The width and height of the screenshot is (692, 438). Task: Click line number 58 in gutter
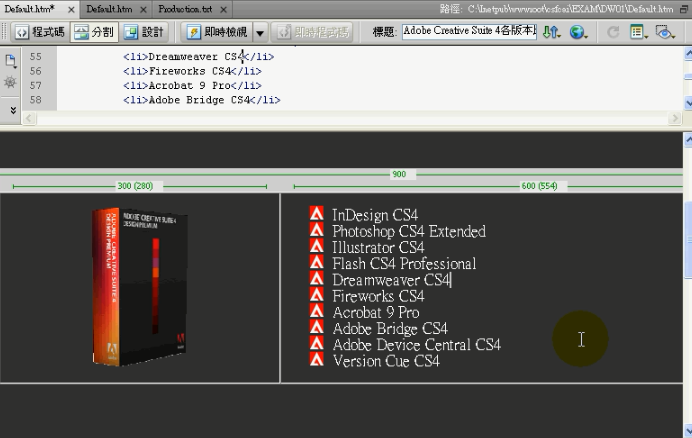tap(36, 100)
